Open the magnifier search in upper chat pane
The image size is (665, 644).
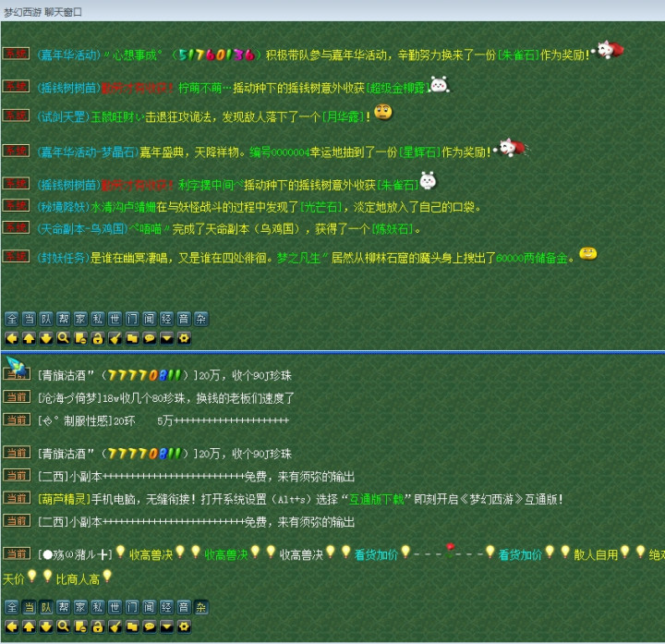pyautogui.click(x=63, y=338)
